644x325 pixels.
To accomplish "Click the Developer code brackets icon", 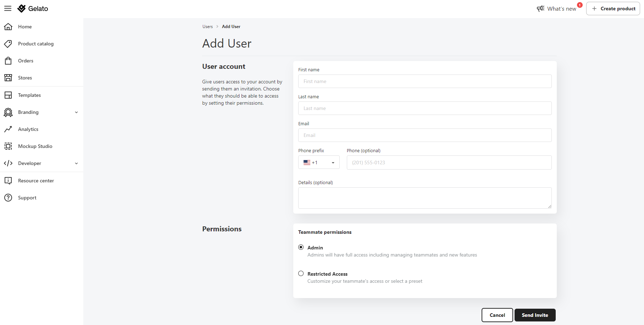I will pyautogui.click(x=8, y=163).
